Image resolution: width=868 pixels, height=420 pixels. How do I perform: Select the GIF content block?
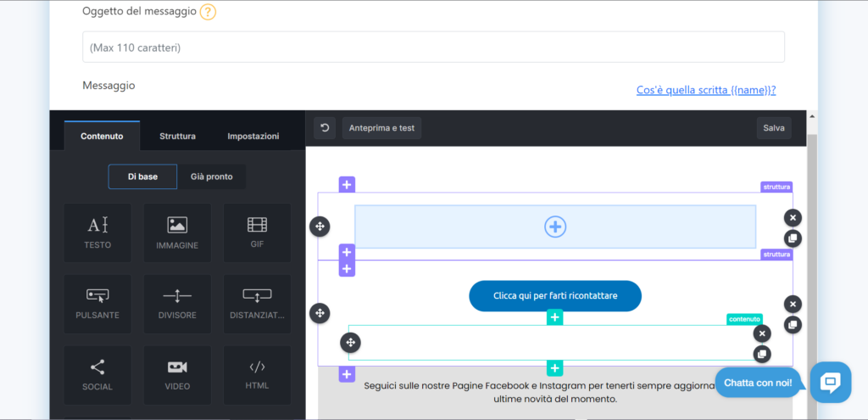point(257,232)
